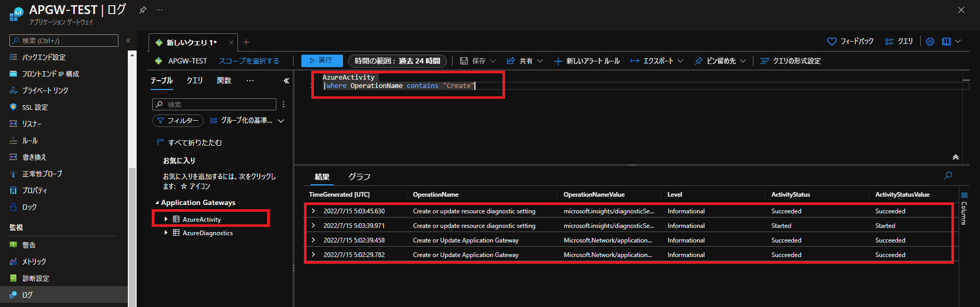Change 時間の範囲 time range

click(398, 61)
